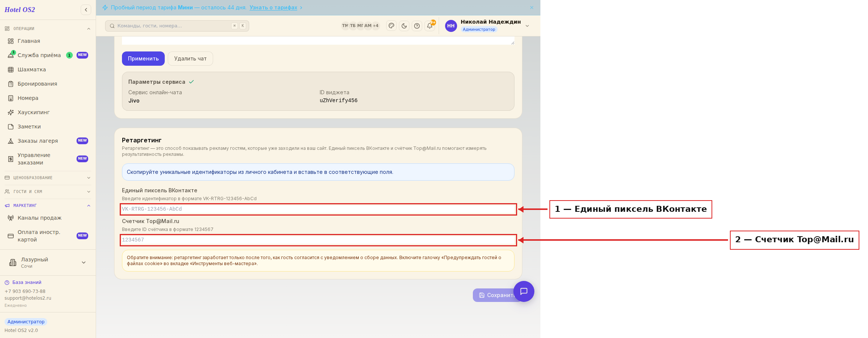Viewport: 868px width, 338px height.
Task: Toggle dark mode moon icon
Action: click(x=404, y=26)
